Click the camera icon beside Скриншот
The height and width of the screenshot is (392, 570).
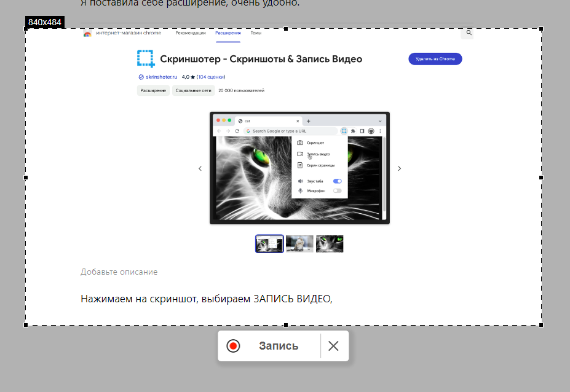click(x=300, y=143)
